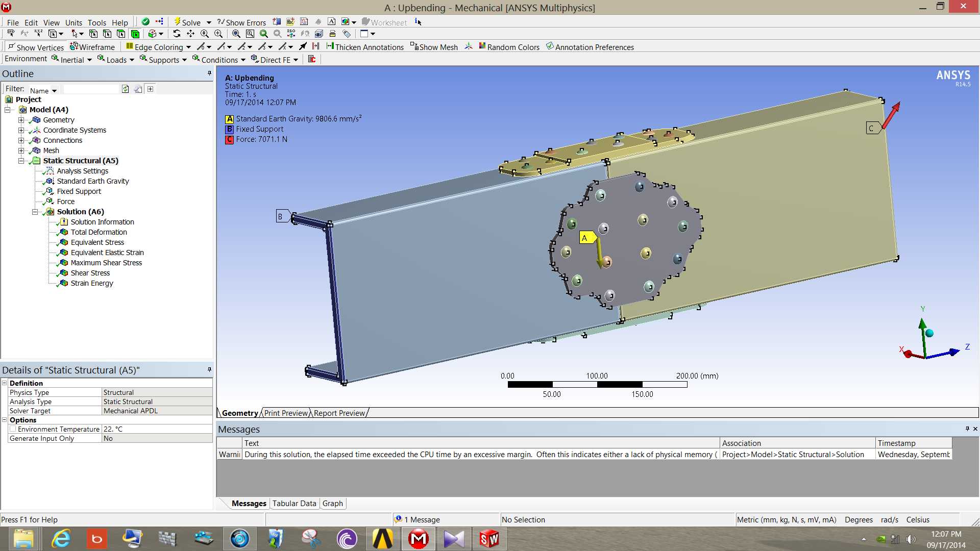Click the Solve button
Image resolution: width=980 pixels, height=551 pixels.
(x=187, y=22)
